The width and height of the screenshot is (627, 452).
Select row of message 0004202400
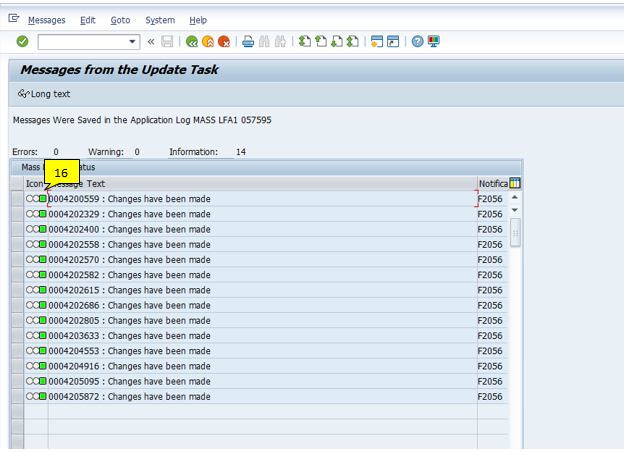17,229
